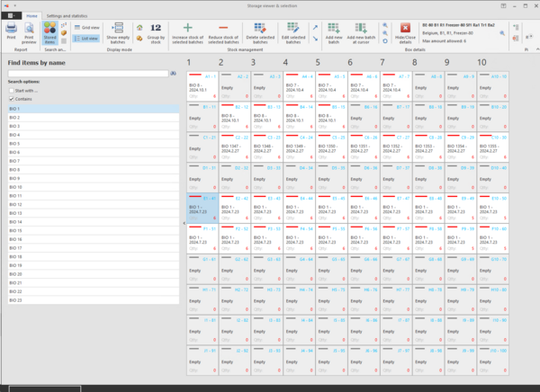Enable the 'Start with ...' checkbox
This screenshot has height=392, width=540.
(11, 91)
